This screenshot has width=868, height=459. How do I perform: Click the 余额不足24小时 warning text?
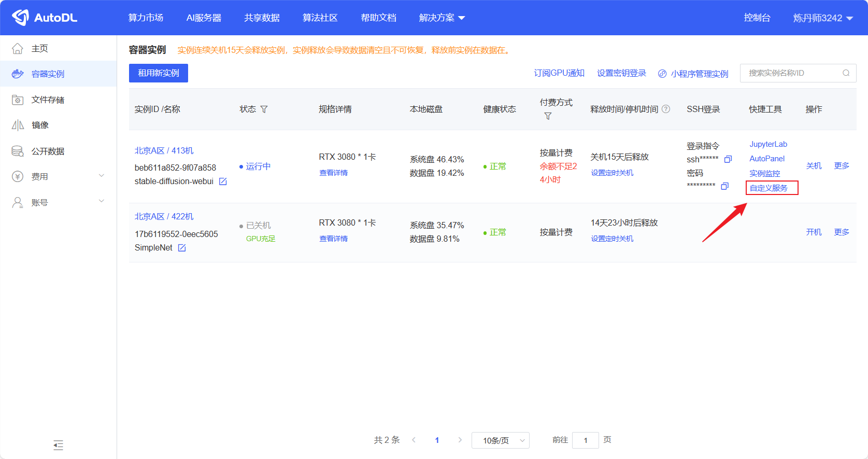[558, 173]
